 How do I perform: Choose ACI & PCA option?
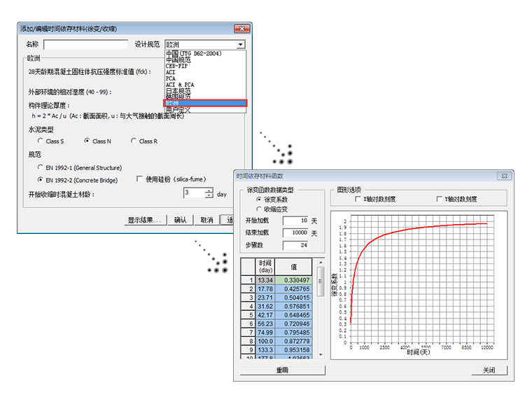tap(180, 85)
